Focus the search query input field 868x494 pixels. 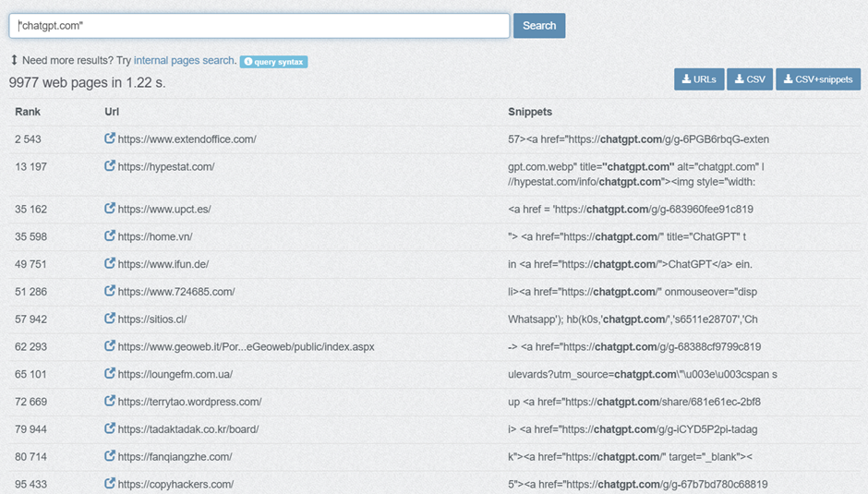click(x=259, y=26)
